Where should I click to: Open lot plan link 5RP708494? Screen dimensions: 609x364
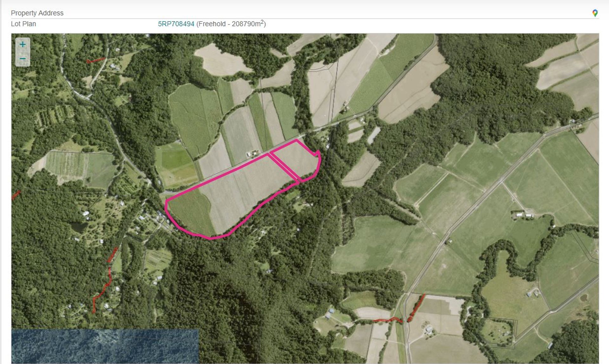pyautogui.click(x=176, y=24)
